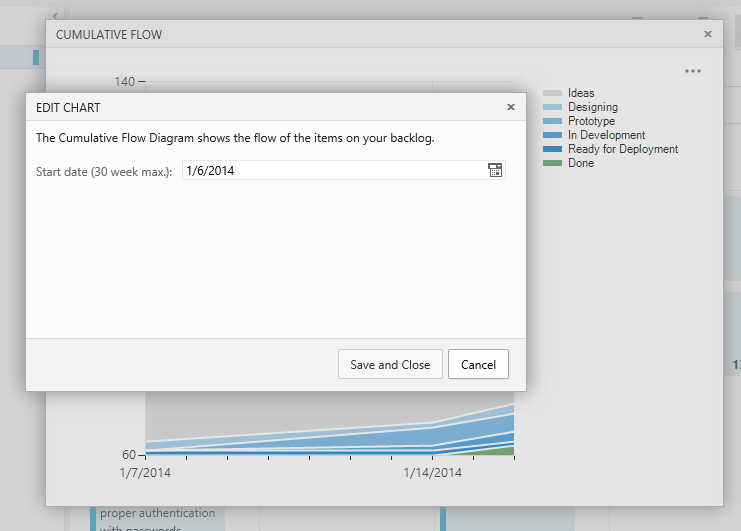Select the Done legend label
Screen dimensions: 741x531
tap(581, 163)
